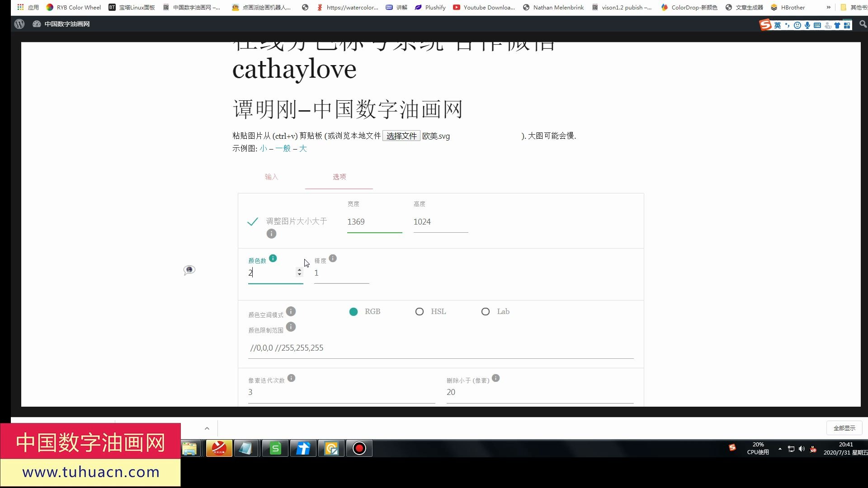Viewport: 868px width, 488px height.
Task: Decrease 颜色数 with spinner down arrow
Action: (x=299, y=275)
